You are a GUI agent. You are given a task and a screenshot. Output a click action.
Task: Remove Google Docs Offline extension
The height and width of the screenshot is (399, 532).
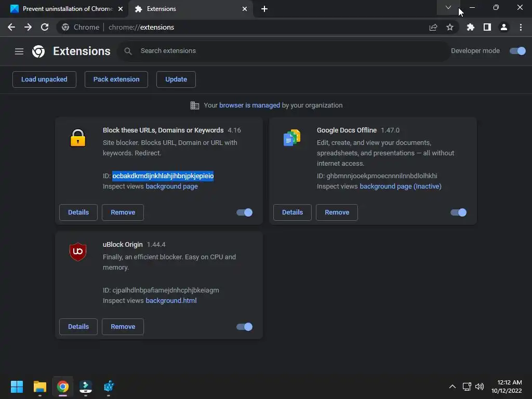pyautogui.click(x=337, y=212)
